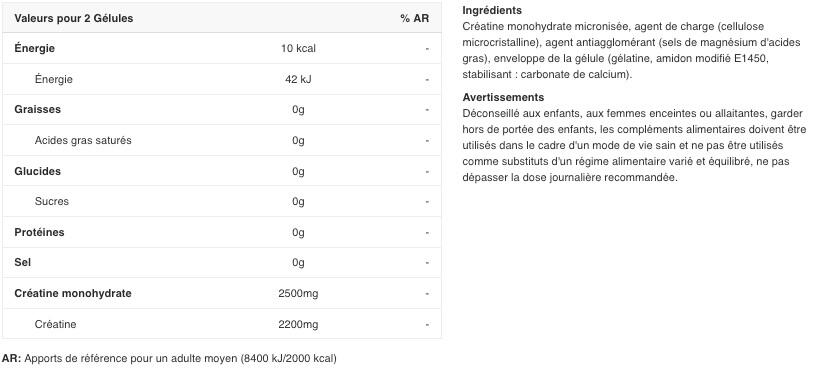Click the Sucres sub-row label
The width and height of the screenshot is (813, 374).
point(52,201)
